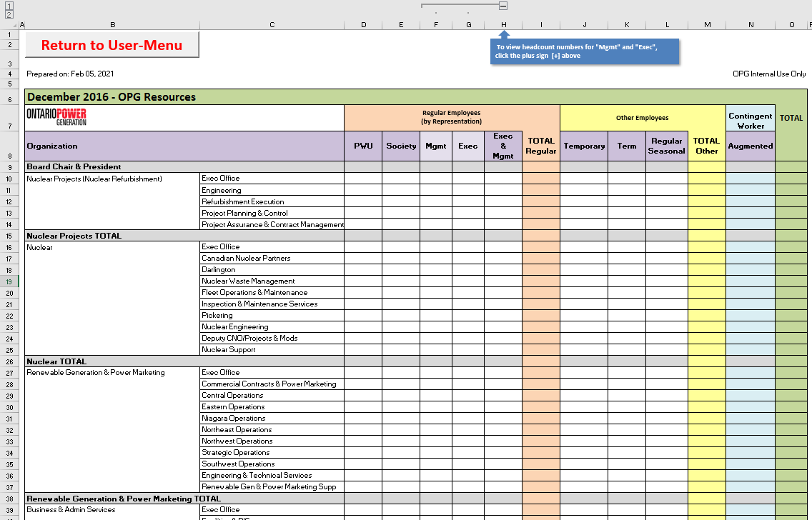Click the 'TOTAL Regular' column heading

click(x=541, y=146)
